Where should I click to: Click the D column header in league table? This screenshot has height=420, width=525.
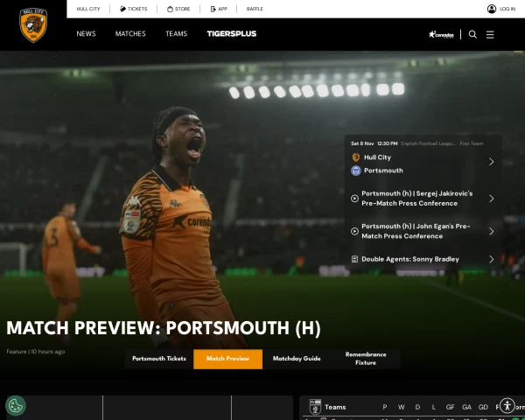coord(417,407)
